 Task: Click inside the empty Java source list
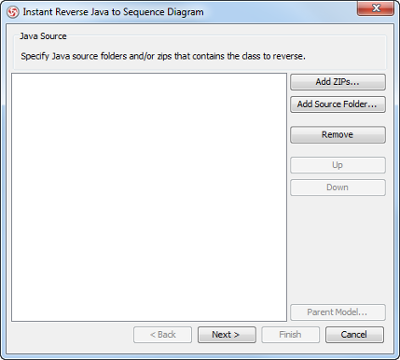tap(149, 197)
